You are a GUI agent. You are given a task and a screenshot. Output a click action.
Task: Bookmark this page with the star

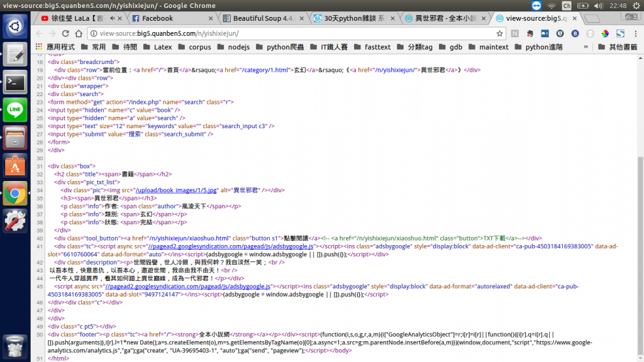[x=499, y=34]
